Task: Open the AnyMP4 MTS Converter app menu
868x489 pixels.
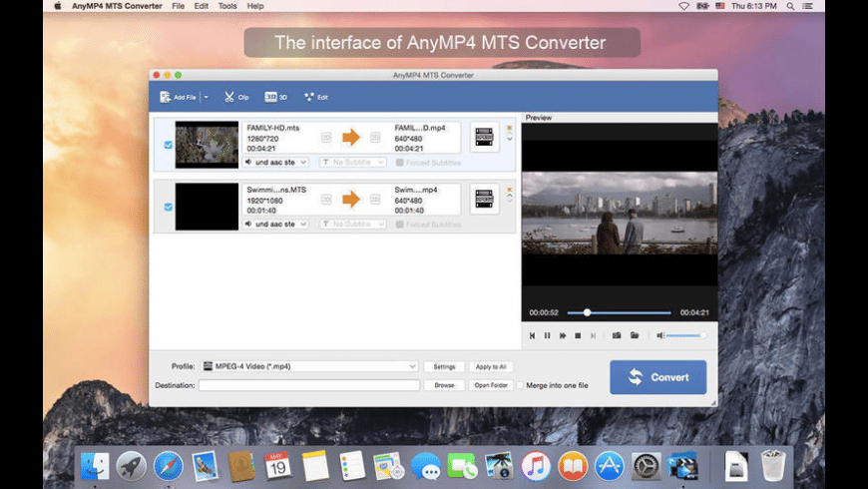Action: (117, 6)
